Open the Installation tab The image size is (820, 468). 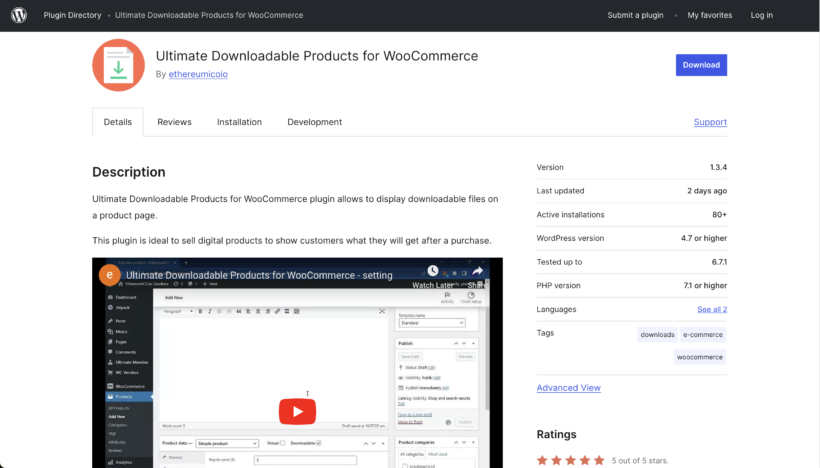pos(240,122)
